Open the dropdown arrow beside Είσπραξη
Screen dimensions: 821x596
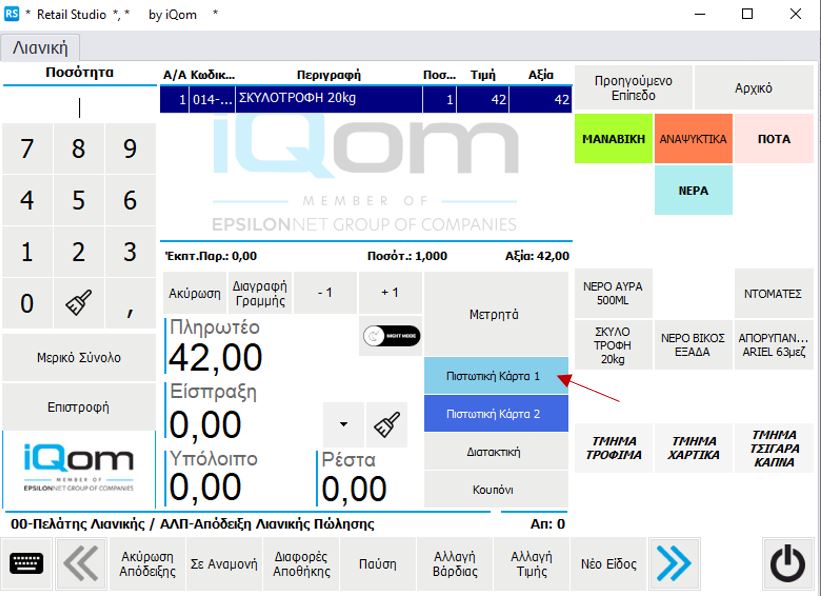click(x=343, y=424)
